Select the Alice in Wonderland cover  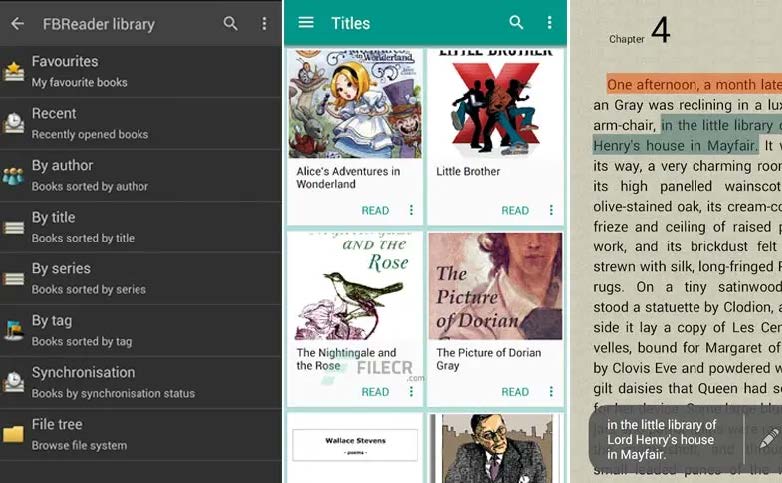pos(355,103)
